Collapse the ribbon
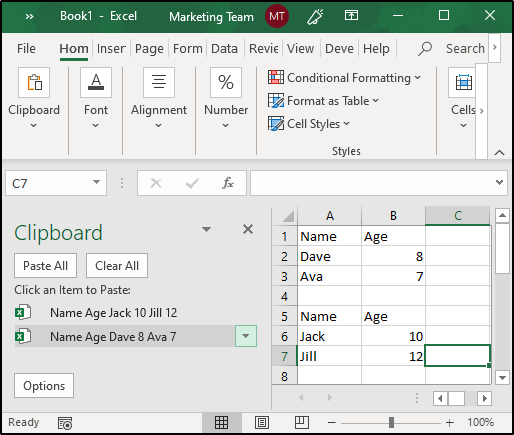This screenshot has height=435, width=514. pyautogui.click(x=499, y=153)
